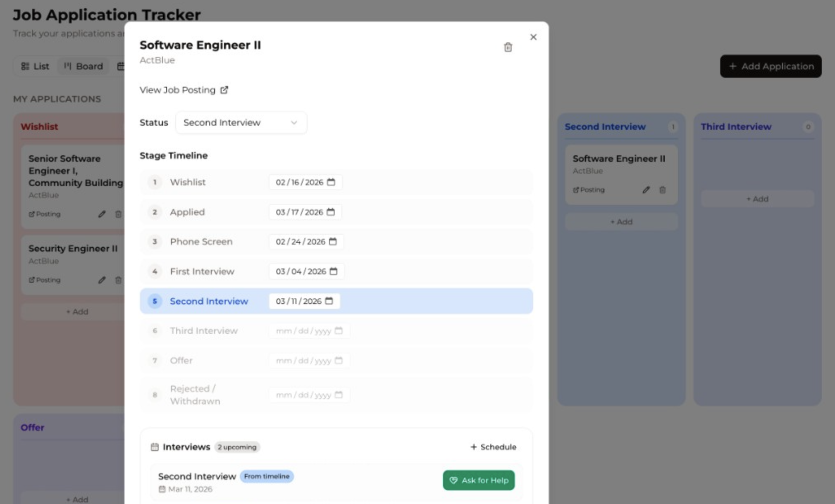Add a card to Third Interview column
This screenshot has width=835, height=504.
pyautogui.click(x=757, y=199)
